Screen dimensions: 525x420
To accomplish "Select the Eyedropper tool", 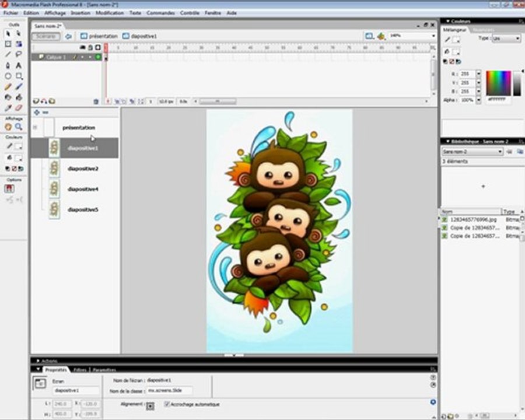I will [8, 108].
